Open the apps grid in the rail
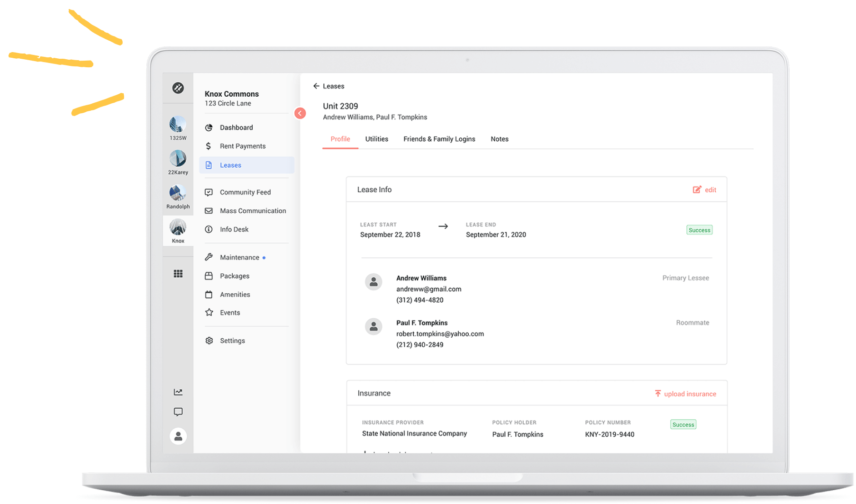The width and height of the screenshot is (856, 504). [x=178, y=273]
